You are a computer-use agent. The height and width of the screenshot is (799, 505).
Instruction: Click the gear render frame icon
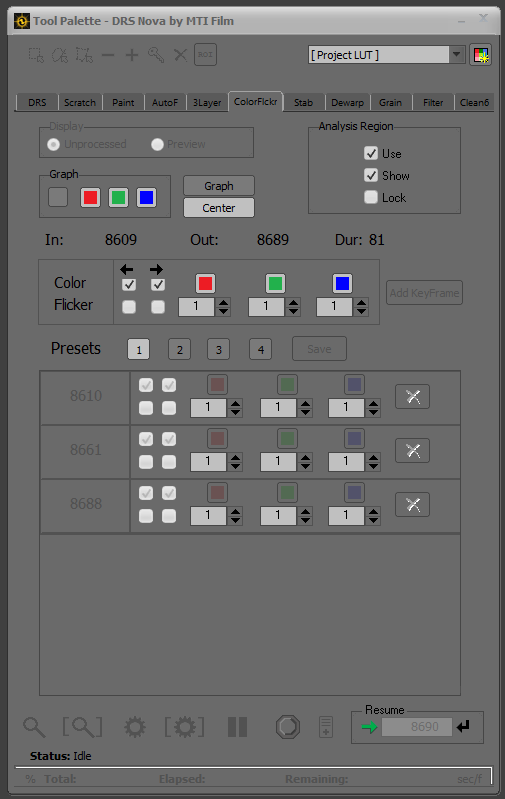pos(135,727)
